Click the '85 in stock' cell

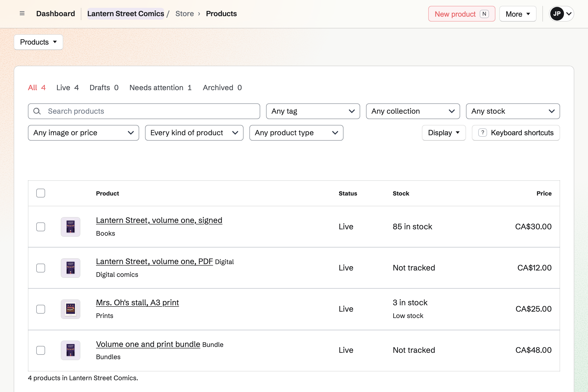coord(413,227)
